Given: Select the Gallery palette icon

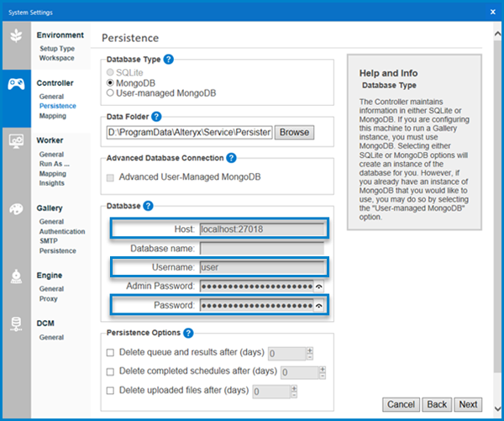Looking at the screenshot, I should tap(16, 209).
